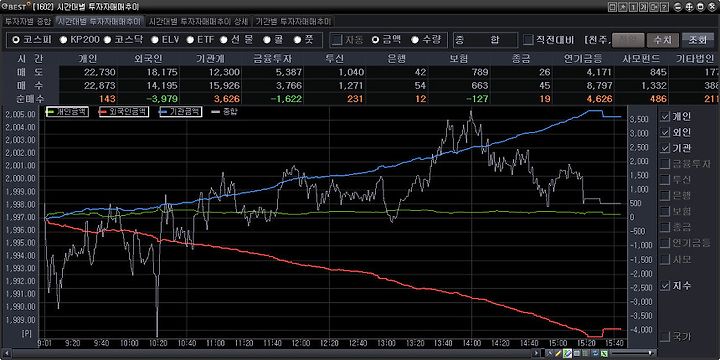Click the '가' font-size icon in title bar
This screenshot has height=360, width=720.
[x=643, y=7]
